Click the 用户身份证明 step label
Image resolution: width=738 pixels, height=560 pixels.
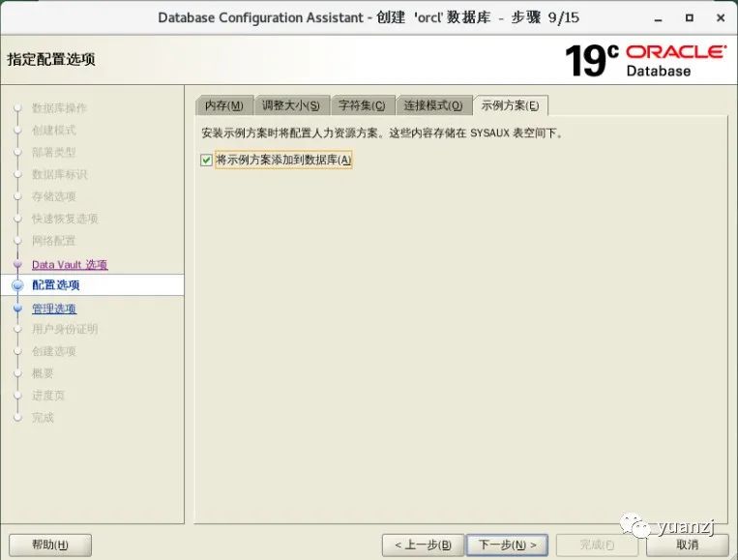tap(65, 329)
